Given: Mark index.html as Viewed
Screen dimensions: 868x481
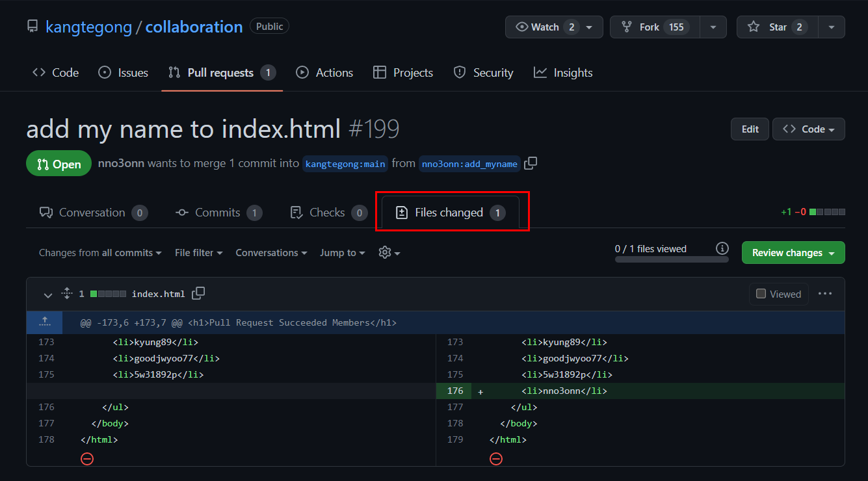Looking at the screenshot, I should 778,294.
